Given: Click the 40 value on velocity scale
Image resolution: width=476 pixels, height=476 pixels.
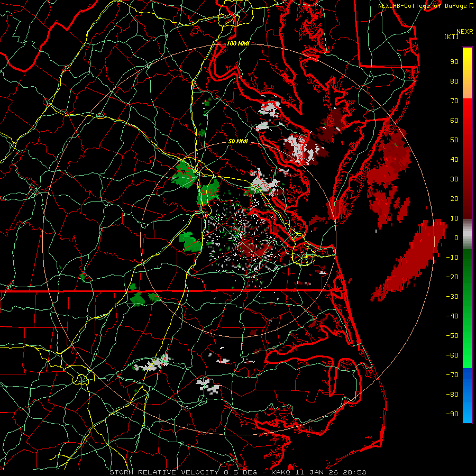Looking at the screenshot, I should pyautogui.click(x=454, y=160).
